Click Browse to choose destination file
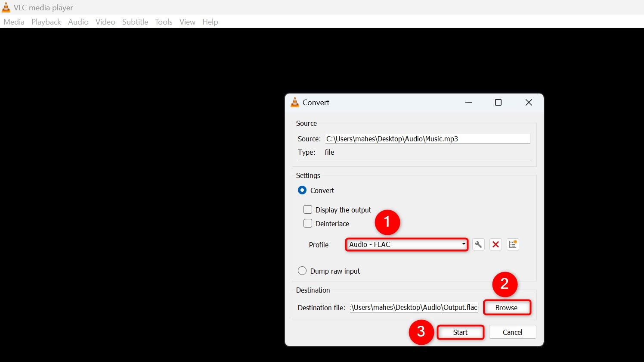The image size is (644, 362). point(506,308)
